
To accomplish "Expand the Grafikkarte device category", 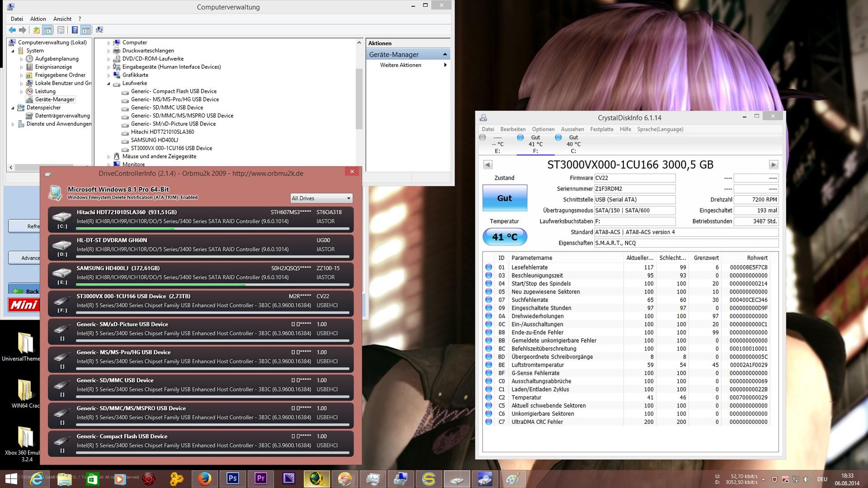I will (109, 75).
